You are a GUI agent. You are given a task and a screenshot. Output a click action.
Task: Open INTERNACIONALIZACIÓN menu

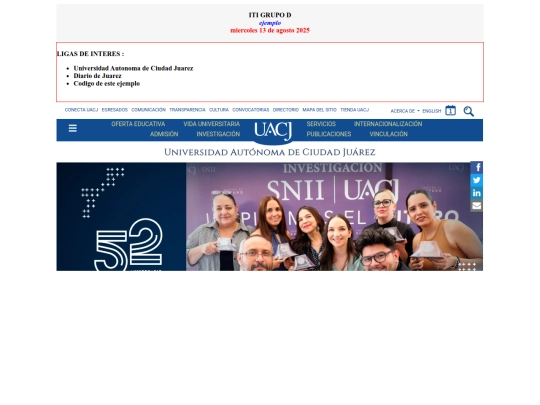[388, 124]
